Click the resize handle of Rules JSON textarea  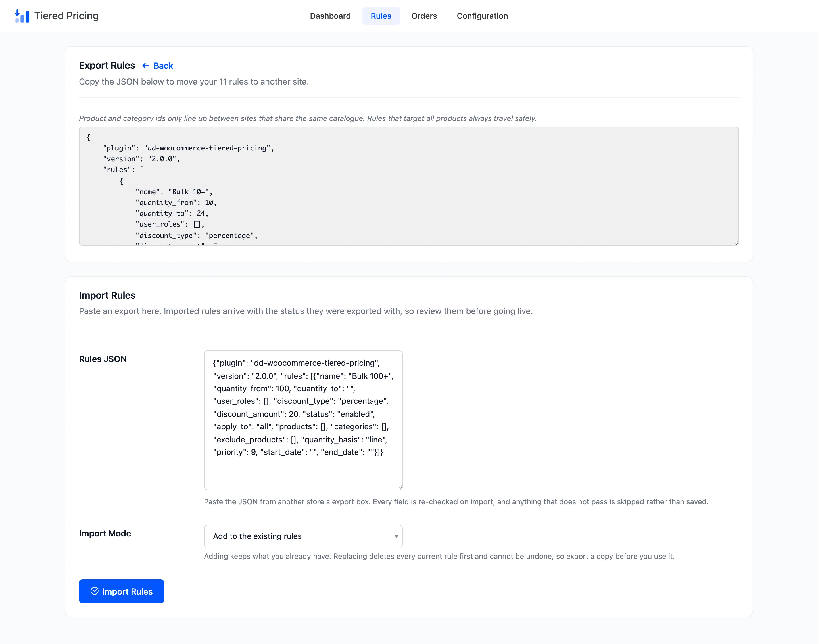pos(399,487)
